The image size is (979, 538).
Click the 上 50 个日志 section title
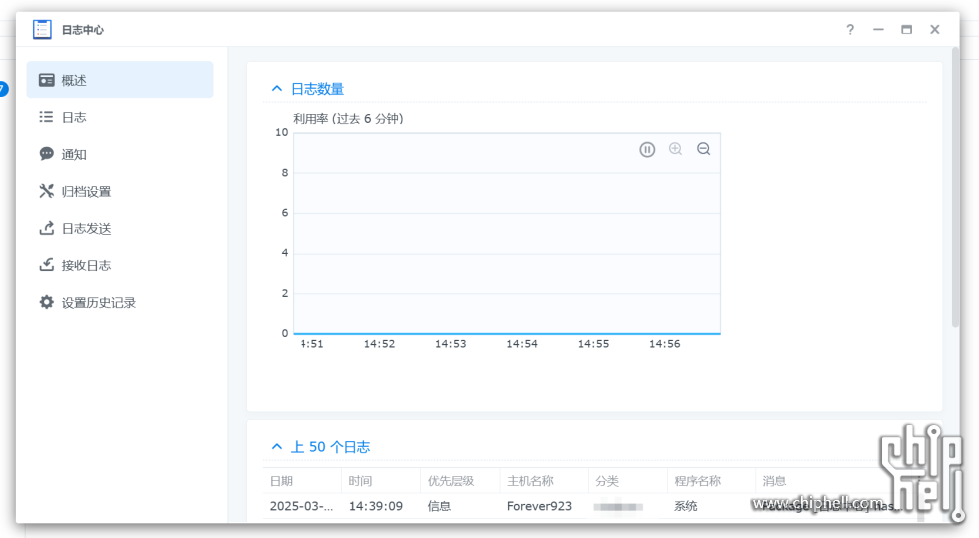point(330,447)
